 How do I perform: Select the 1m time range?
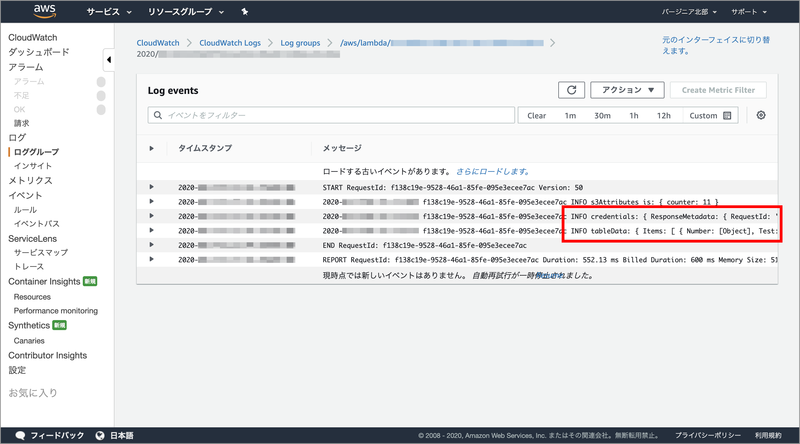[570, 115]
